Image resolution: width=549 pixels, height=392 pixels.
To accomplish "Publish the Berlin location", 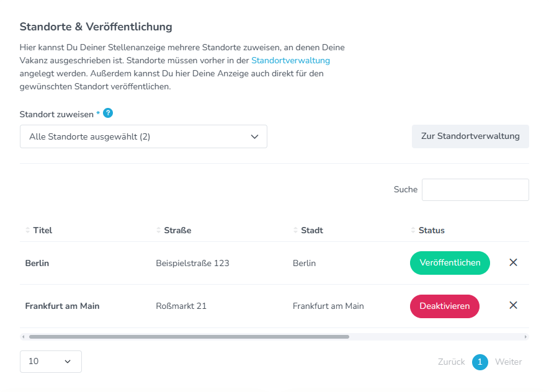I will tap(450, 262).
